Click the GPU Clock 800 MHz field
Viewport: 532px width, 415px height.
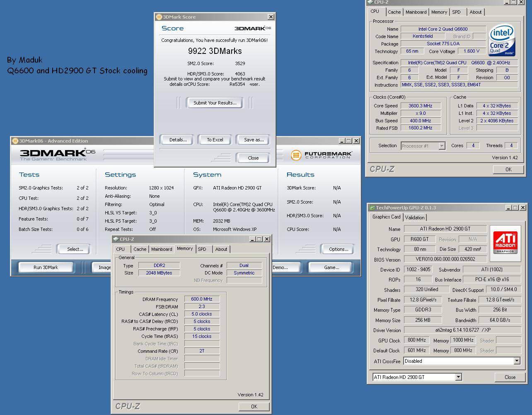416,340
